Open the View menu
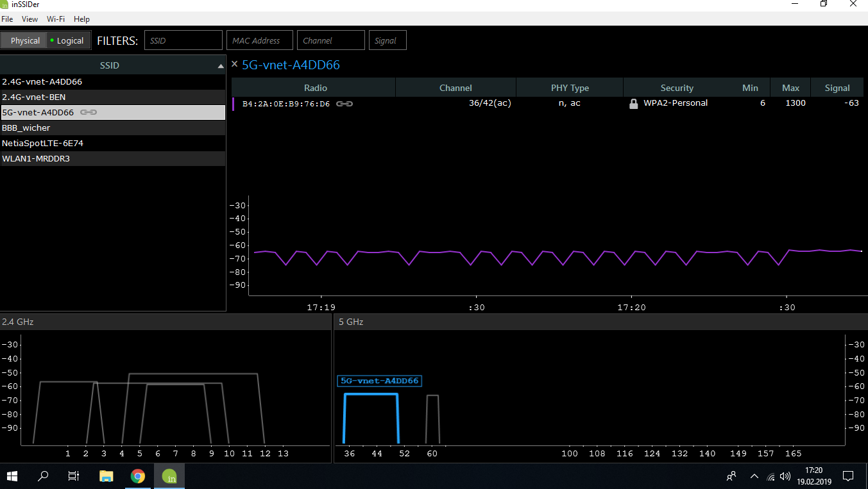Viewport: 868px width, 489px height. click(30, 19)
